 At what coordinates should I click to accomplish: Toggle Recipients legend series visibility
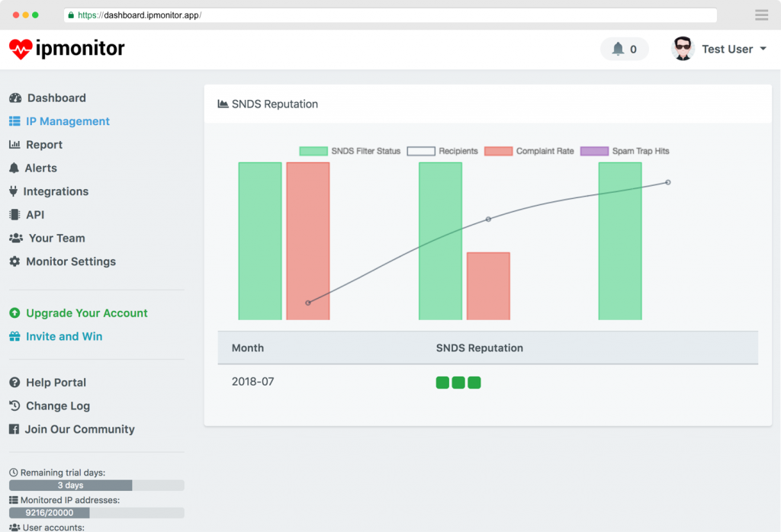coord(442,151)
